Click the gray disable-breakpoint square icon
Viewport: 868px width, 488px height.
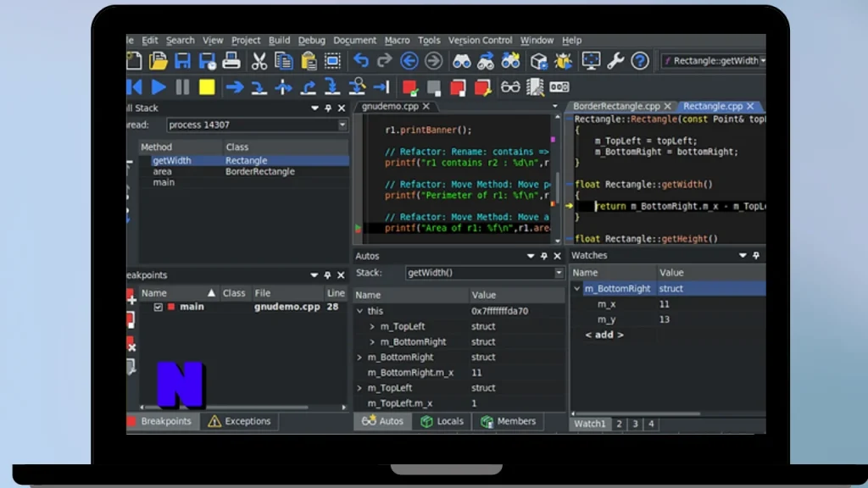(434, 87)
